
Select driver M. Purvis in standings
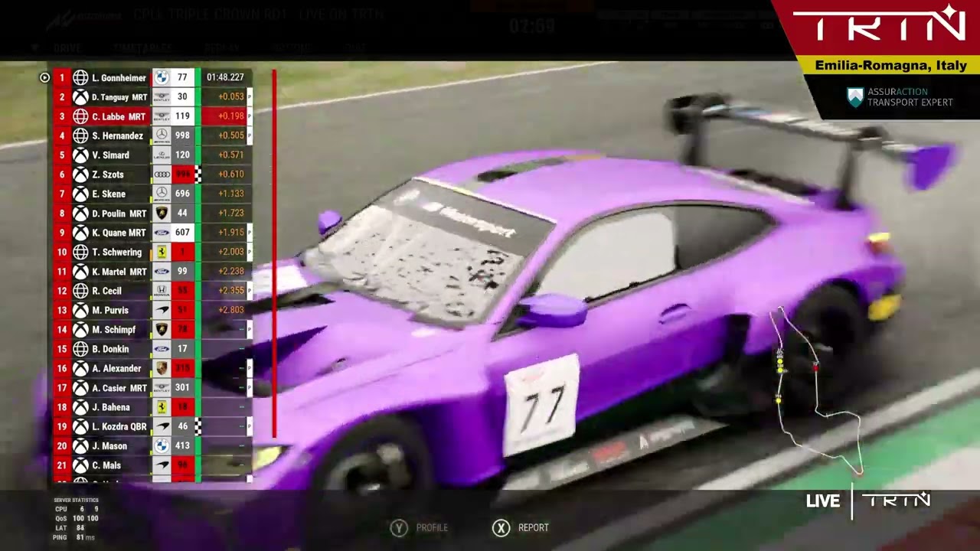click(110, 310)
